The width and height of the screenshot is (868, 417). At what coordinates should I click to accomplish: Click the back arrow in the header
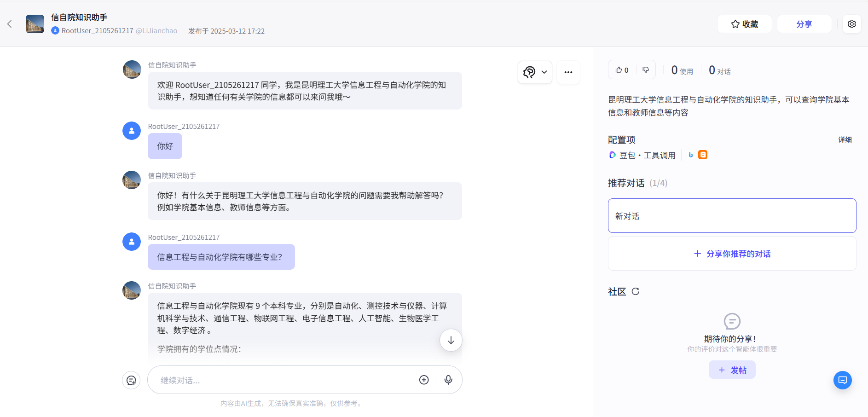pyautogui.click(x=10, y=24)
